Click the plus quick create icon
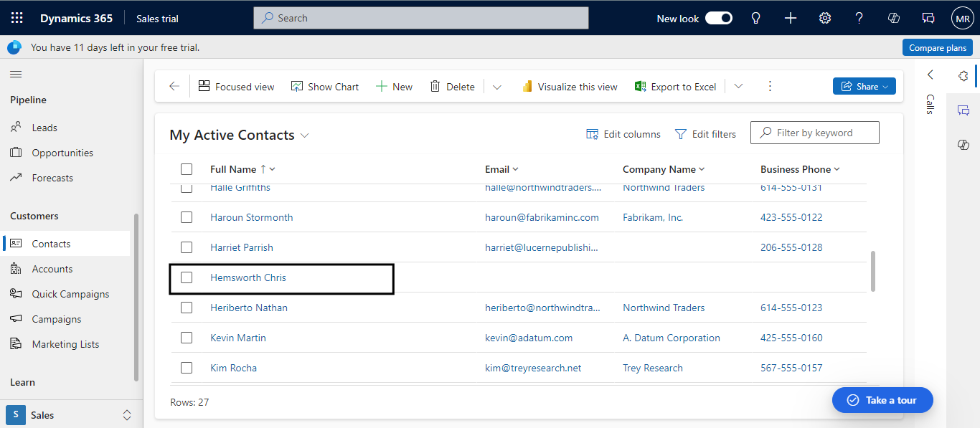Image resolution: width=980 pixels, height=428 pixels. [x=791, y=18]
